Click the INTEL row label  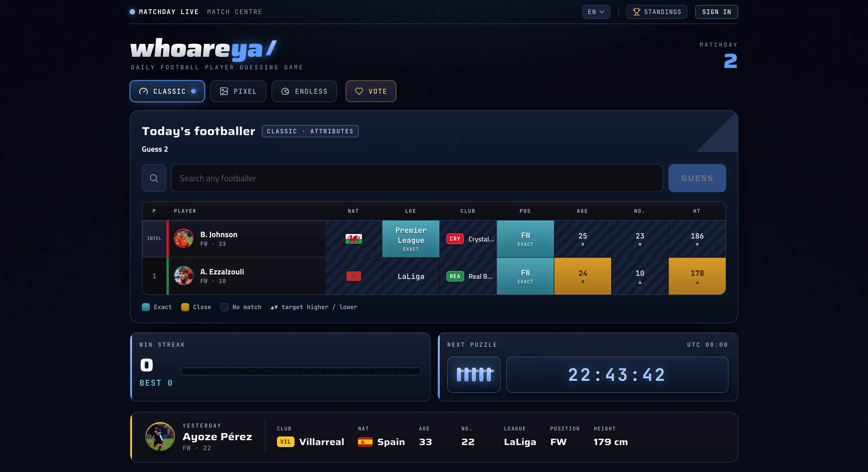click(x=154, y=238)
